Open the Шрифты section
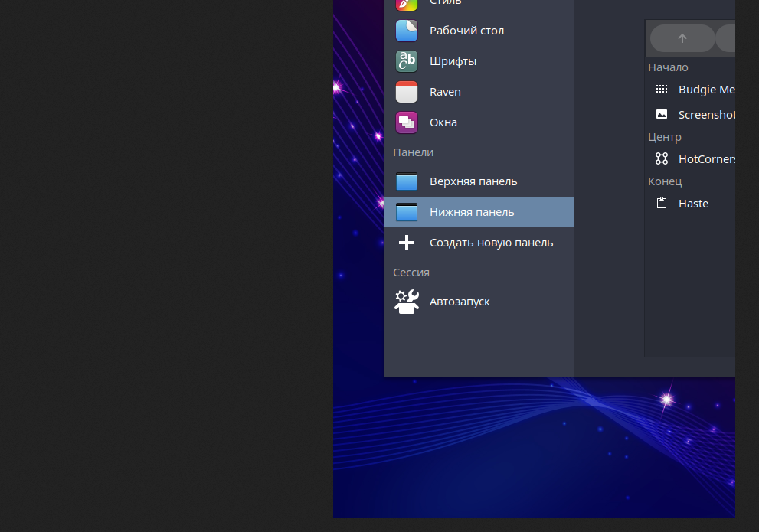 (479, 61)
